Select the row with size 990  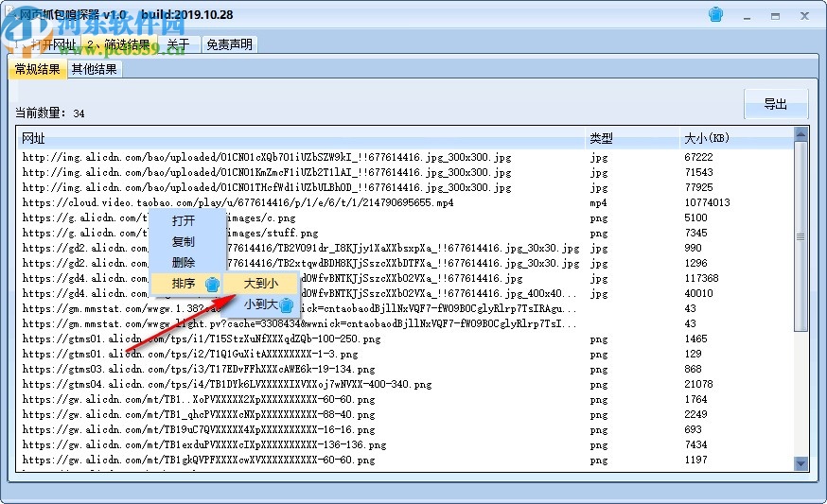[405, 248]
